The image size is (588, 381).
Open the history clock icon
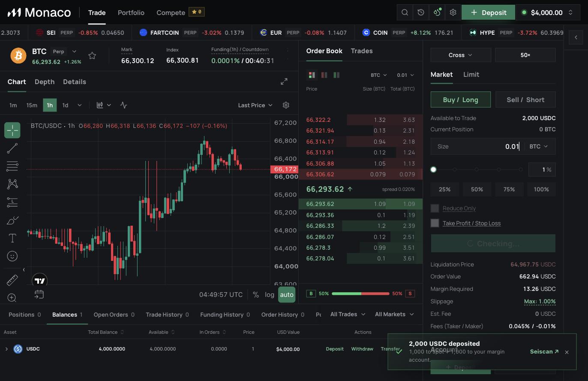421,12
